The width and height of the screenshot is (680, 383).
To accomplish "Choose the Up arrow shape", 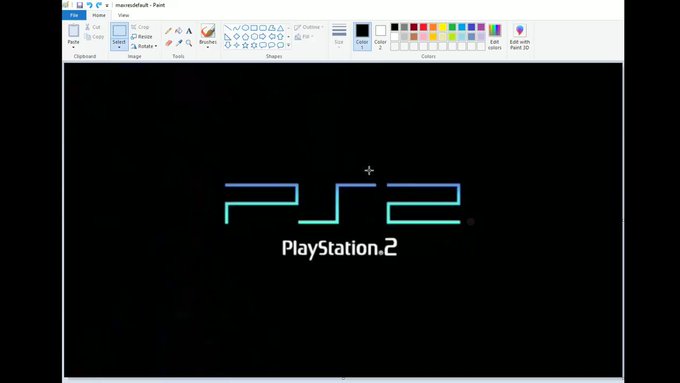I will coord(281,36).
